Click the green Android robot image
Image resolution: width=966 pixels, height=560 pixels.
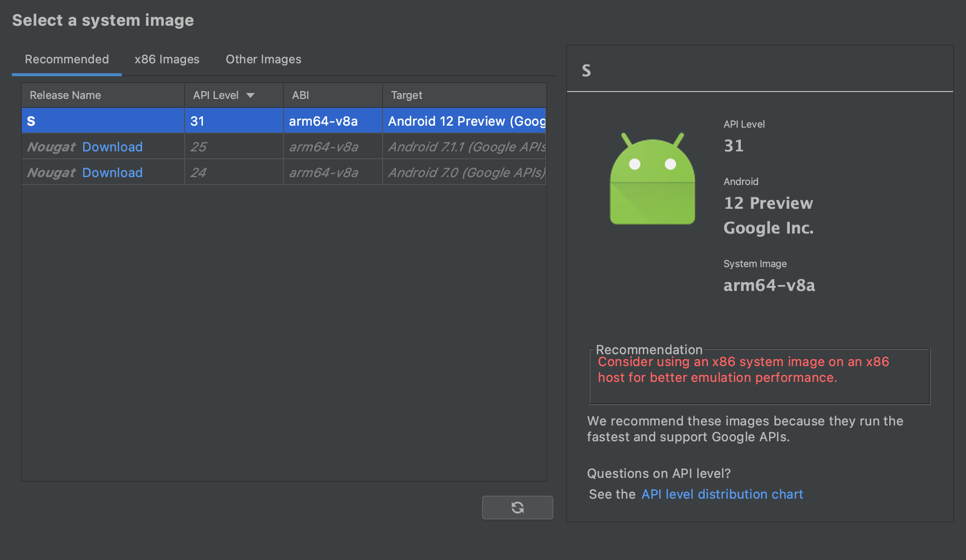[x=652, y=178]
